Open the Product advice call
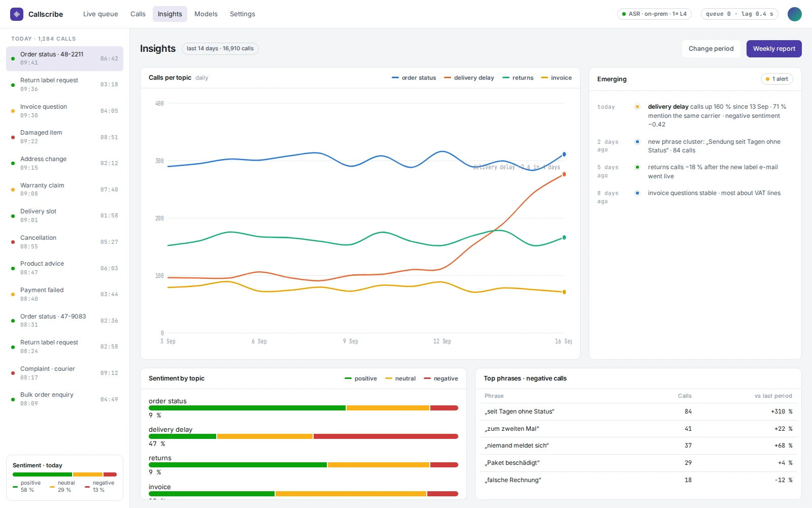The image size is (812, 508). [x=64, y=268]
